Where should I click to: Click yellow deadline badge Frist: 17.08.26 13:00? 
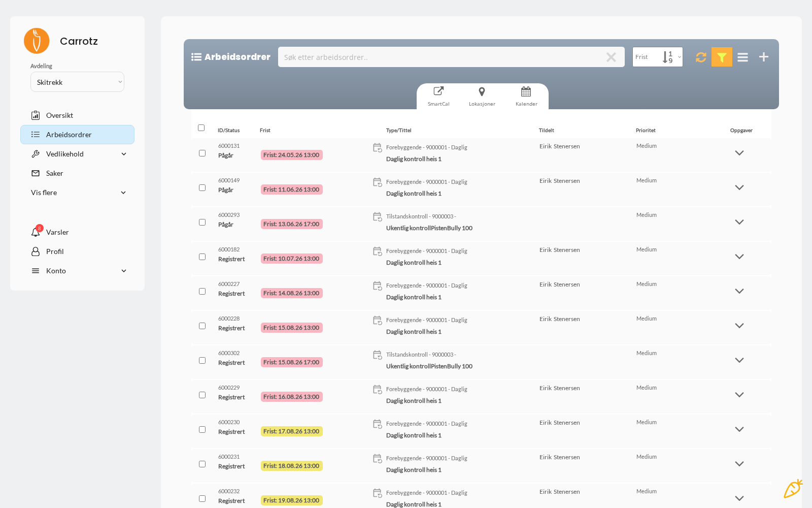point(291,431)
